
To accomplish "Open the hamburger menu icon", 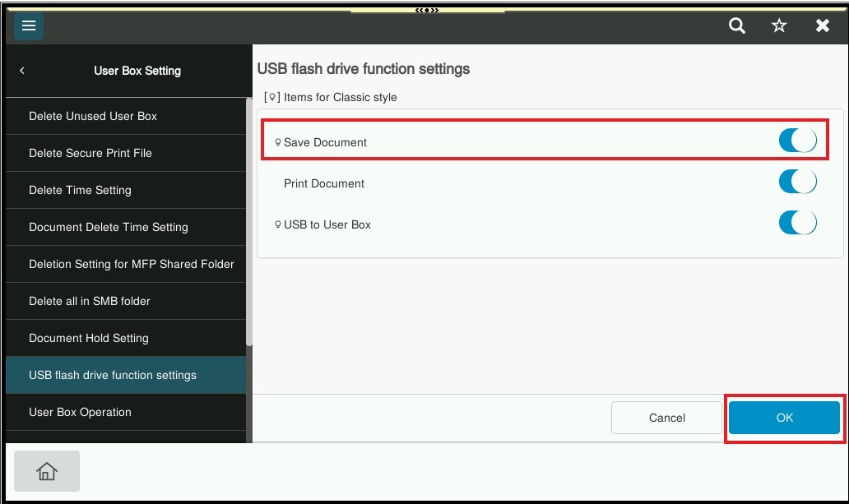I will click(x=29, y=26).
